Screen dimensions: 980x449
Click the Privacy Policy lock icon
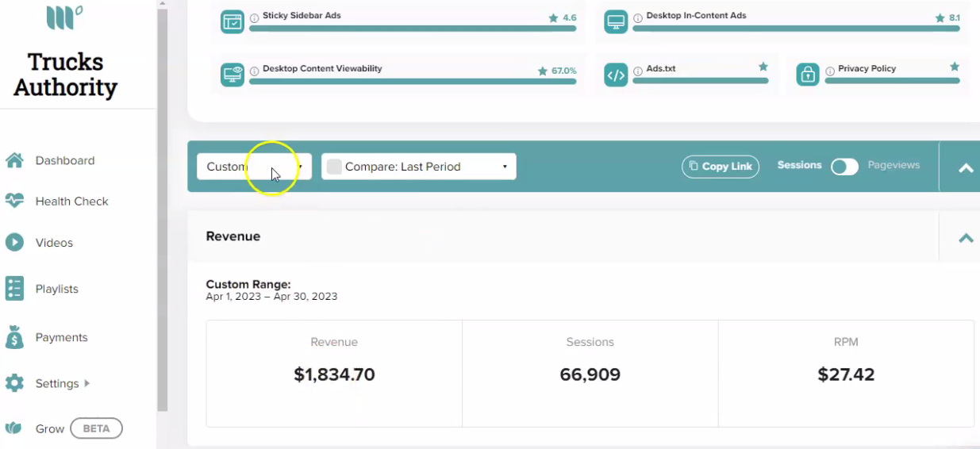[808, 75]
